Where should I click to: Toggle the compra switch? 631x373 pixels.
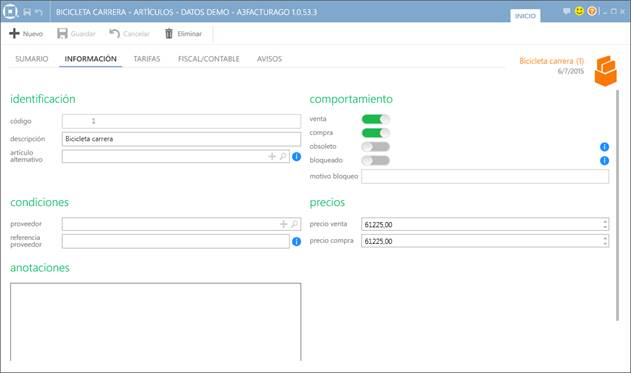pyautogui.click(x=375, y=133)
